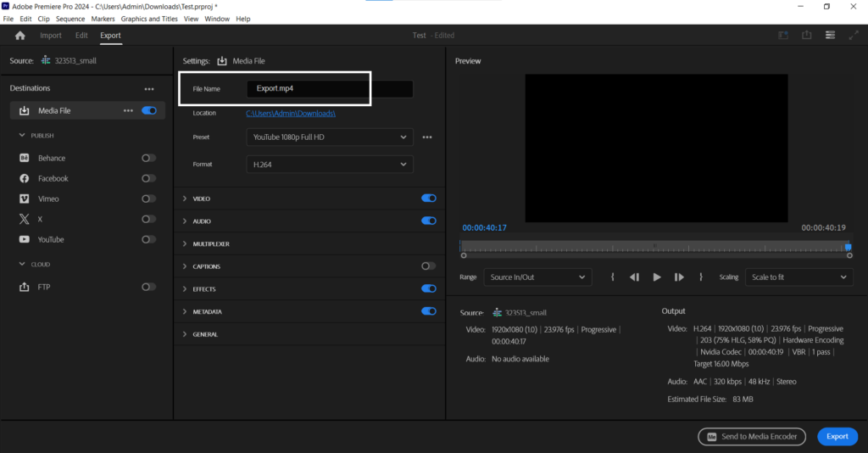Click the Home icon
Image resolution: width=868 pixels, height=453 pixels.
(x=20, y=36)
